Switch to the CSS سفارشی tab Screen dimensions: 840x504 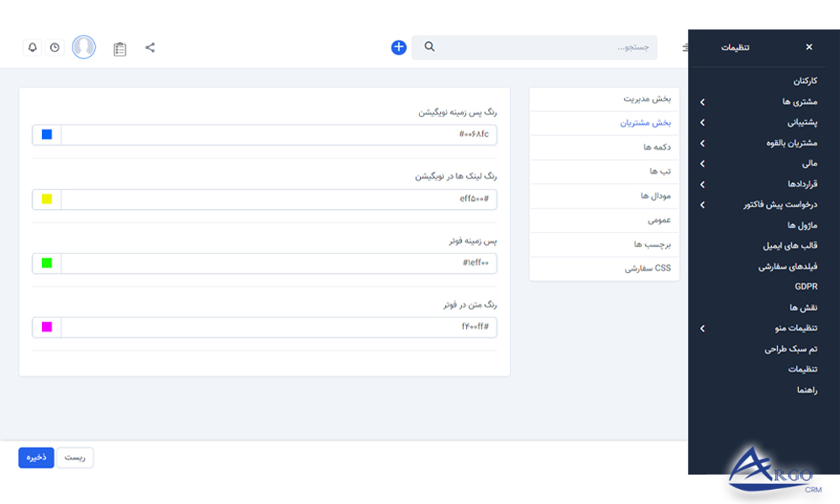647,268
